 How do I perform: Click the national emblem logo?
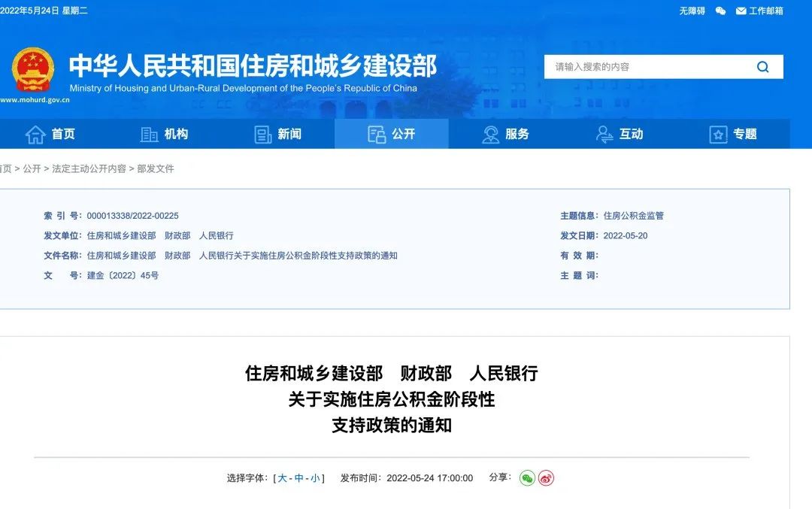click(33, 70)
